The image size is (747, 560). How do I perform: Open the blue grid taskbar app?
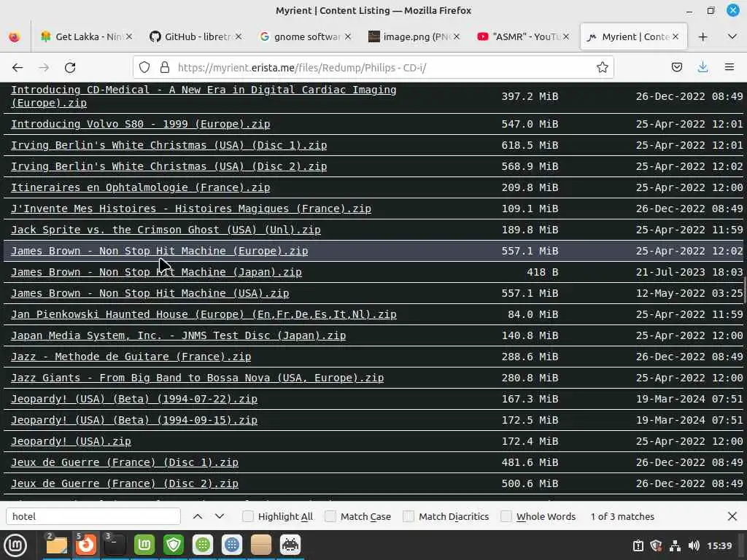pyautogui.click(x=232, y=545)
